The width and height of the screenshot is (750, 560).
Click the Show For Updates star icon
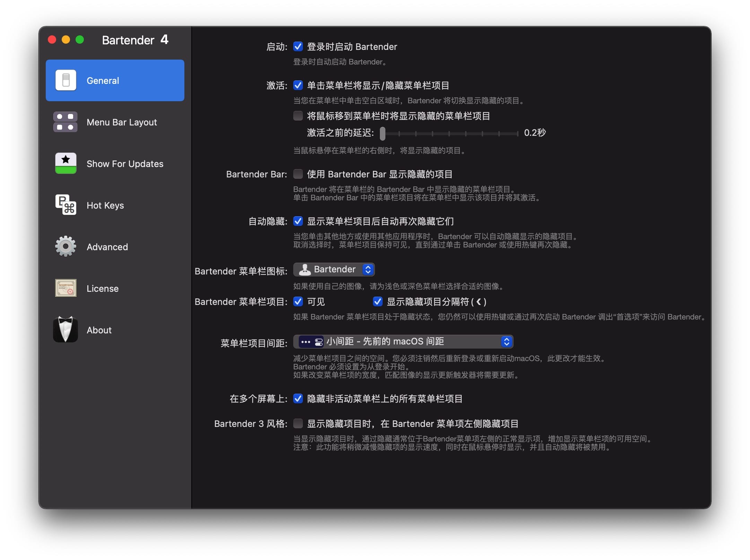pos(66,164)
